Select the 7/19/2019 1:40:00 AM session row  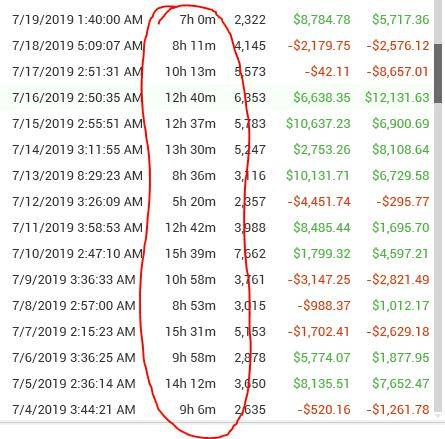click(217, 20)
